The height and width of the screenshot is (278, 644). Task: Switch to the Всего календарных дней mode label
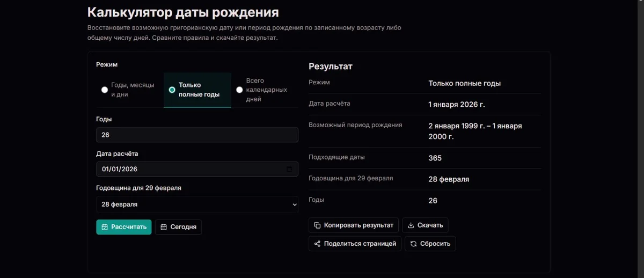[x=266, y=90]
